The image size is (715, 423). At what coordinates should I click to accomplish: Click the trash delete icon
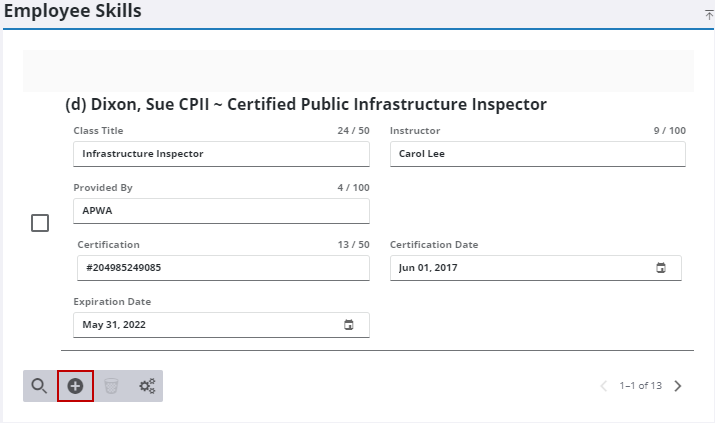(x=111, y=386)
